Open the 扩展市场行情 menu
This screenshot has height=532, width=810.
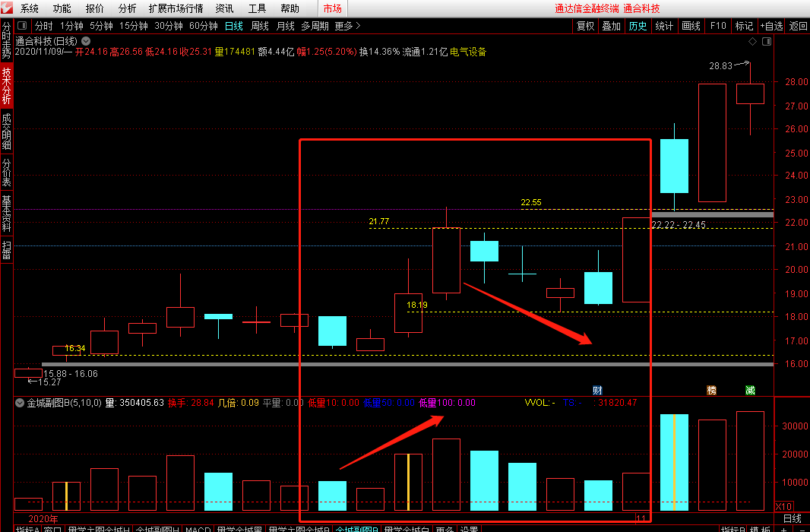pyautogui.click(x=176, y=9)
